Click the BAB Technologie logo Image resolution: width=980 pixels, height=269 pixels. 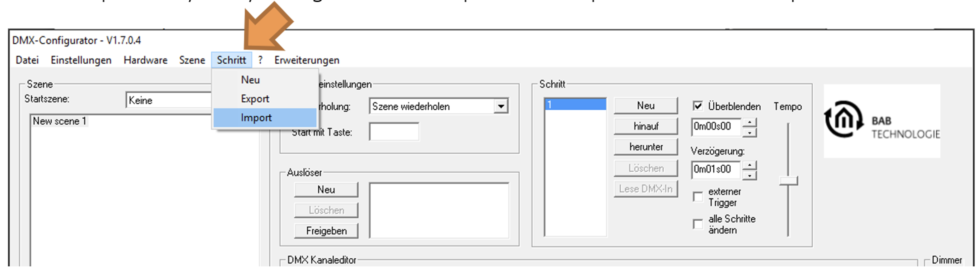(882, 122)
